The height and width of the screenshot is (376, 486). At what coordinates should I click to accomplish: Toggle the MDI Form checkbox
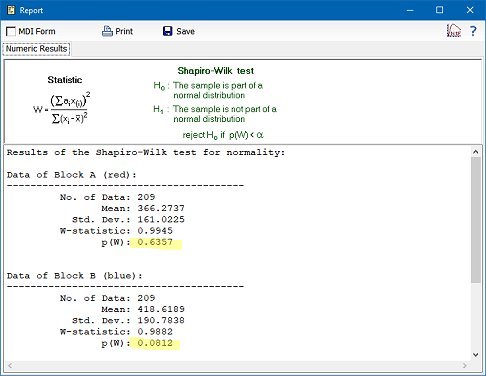click(x=11, y=32)
